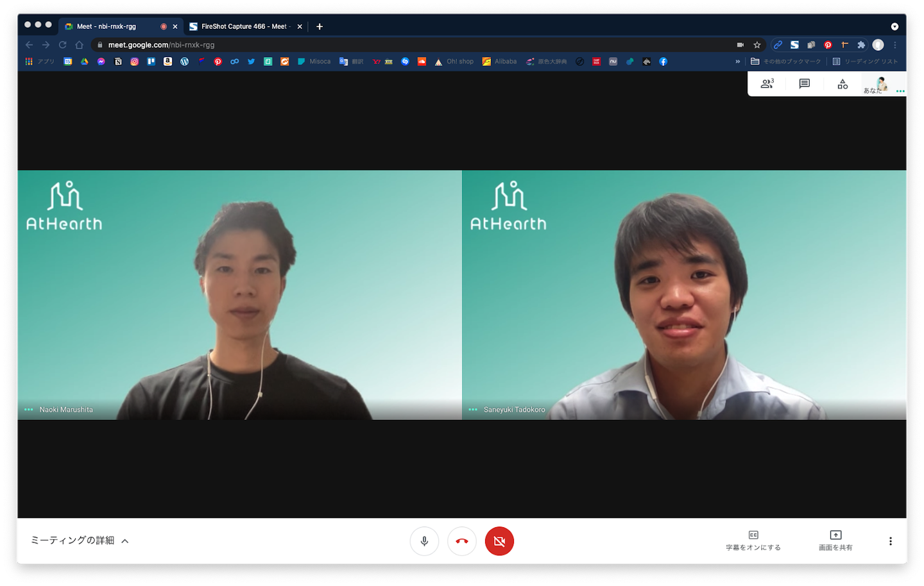Screen dimensions: 924x586
Task: Click the options dots beside Naoki Marushita's name
Action: pos(29,410)
